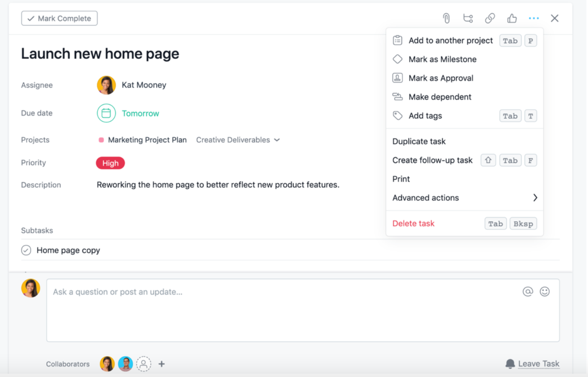Choose Mark as Milestone from menu
Screen dimensions: 588x377
pyautogui.click(x=465, y=59)
